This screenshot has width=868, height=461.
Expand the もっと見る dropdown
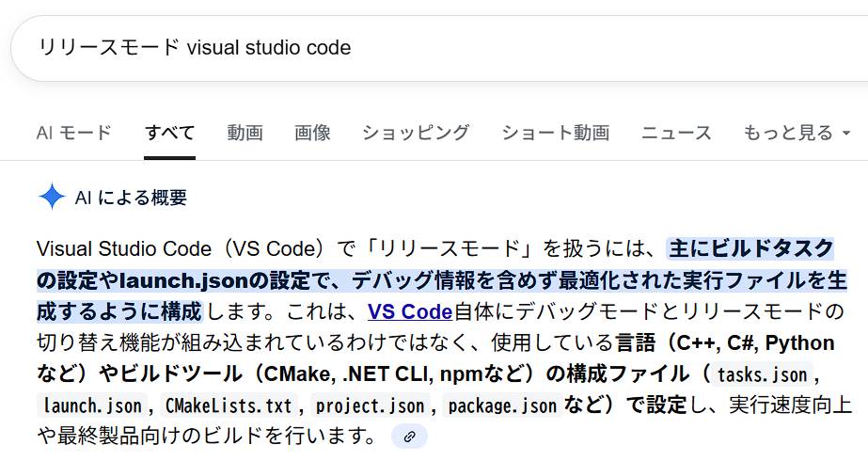click(789, 133)
